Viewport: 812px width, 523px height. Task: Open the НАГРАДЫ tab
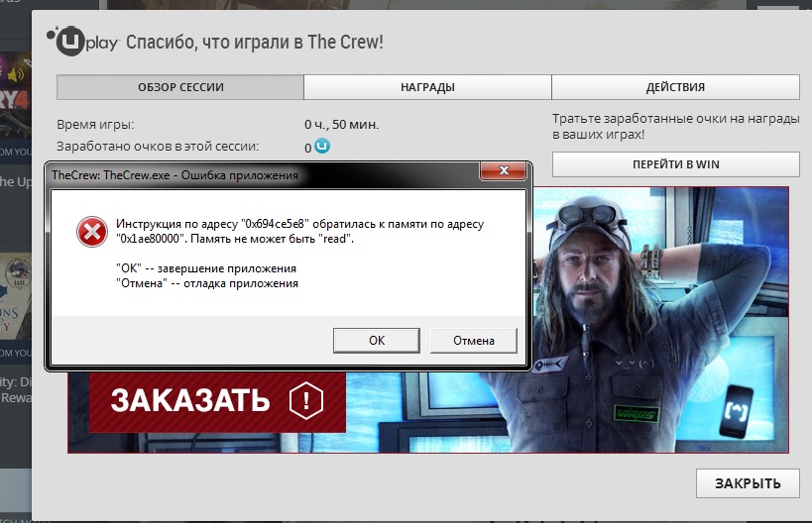427,87
